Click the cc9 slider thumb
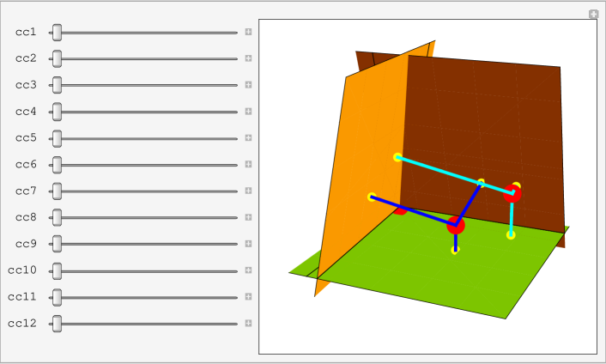The height and width of the screenshot is (364, 606). point(57,244)
